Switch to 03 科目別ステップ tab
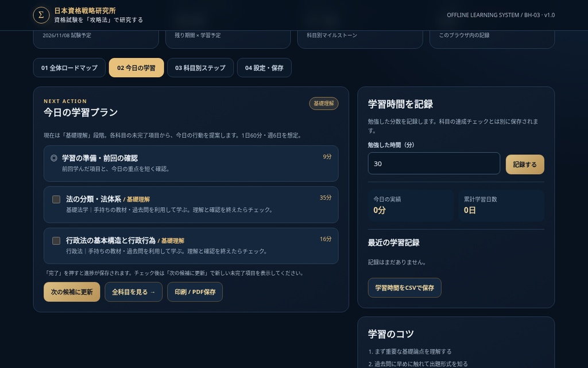This screenshot has width=588, height=368. pos(200,68)
